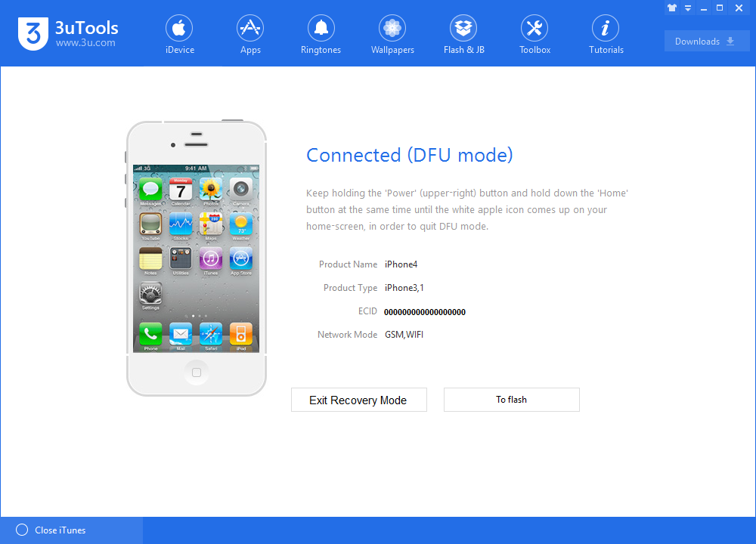
Task: Click the iPod dock icon on phone image
Action: 241,333
